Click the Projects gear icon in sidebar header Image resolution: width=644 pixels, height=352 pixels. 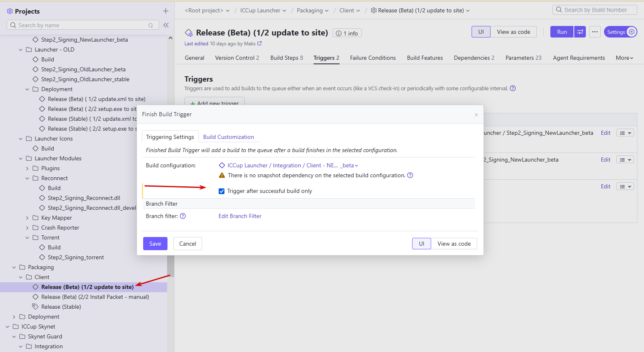point(10,11)
